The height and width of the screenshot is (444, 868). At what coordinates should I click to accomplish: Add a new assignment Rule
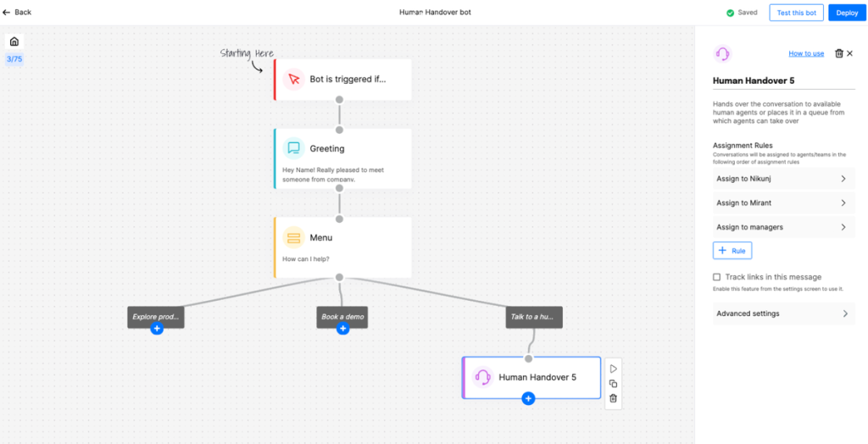coord(732,251)
